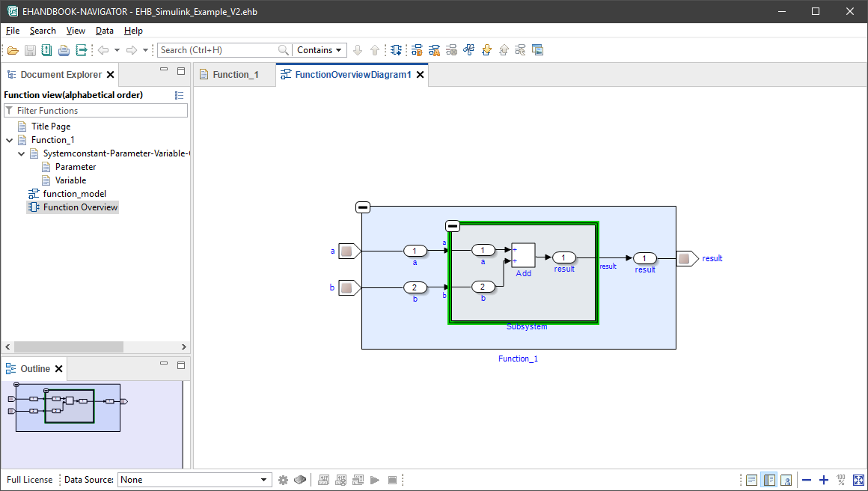The image size is (868, 491).
Task: Click the open file folder icon
Action: pyautogui.click(x=12, y=50)
